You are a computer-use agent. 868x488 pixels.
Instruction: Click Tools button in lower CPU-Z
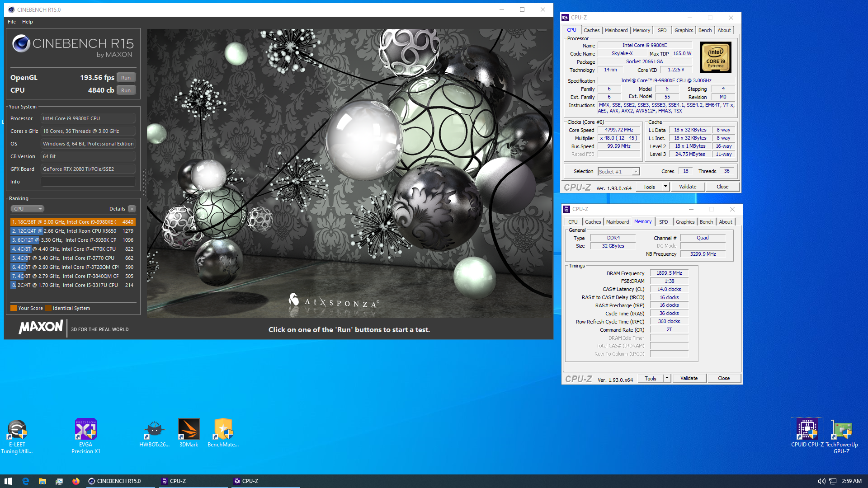point(651,378)
